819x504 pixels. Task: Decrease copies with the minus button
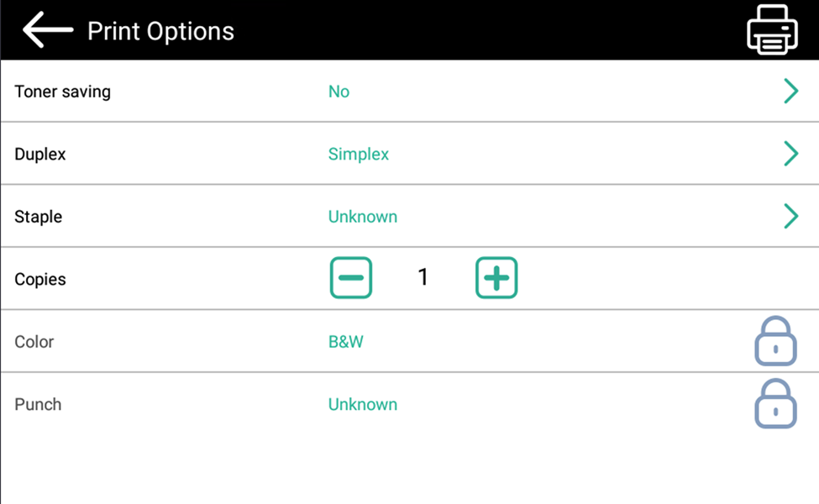coord(351,278)
